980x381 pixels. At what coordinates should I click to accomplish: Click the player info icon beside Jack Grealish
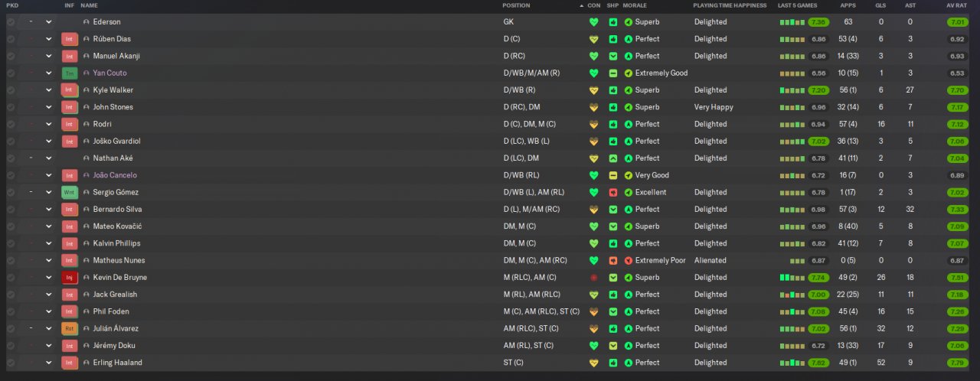[87, 295]
